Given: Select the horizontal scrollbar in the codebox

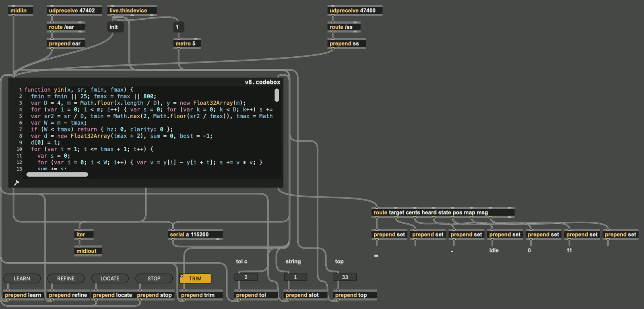Looking at the screenshot, I should click(57, 175).
